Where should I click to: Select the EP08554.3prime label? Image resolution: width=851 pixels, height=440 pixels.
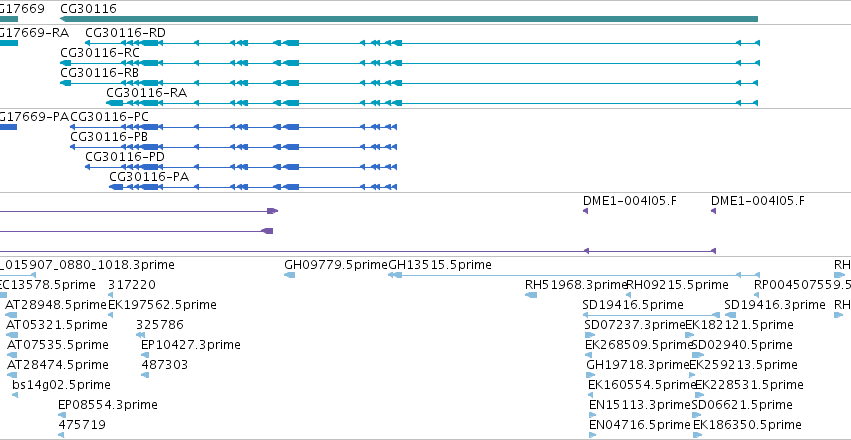[x=108, y=405]
